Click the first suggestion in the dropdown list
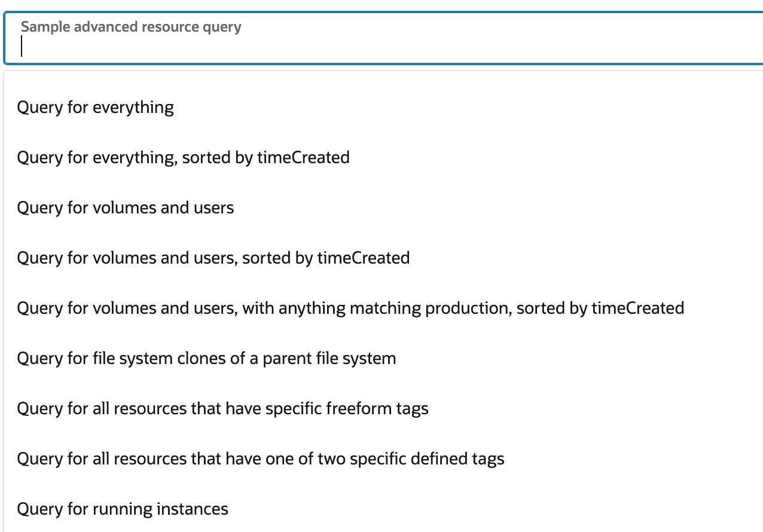Viewport: 763px width, 532px height. pyautogui.click(x=95, y=107)
